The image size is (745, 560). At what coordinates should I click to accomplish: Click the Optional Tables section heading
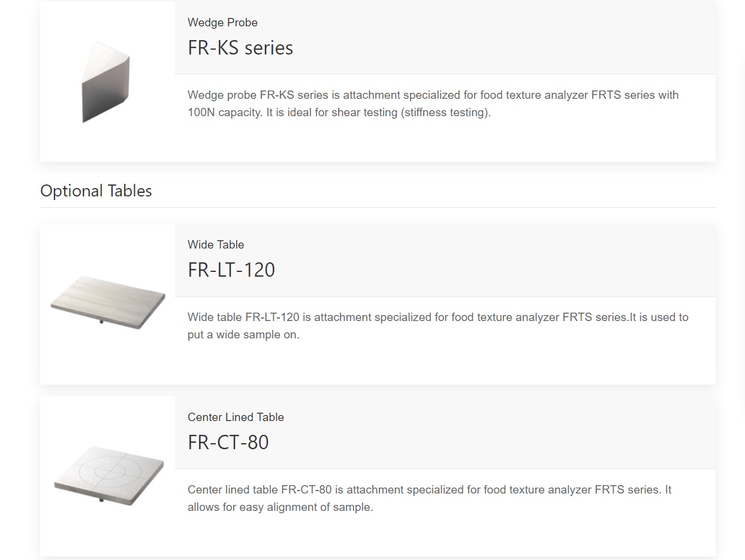pyautogui.click(x=96, y=191)
